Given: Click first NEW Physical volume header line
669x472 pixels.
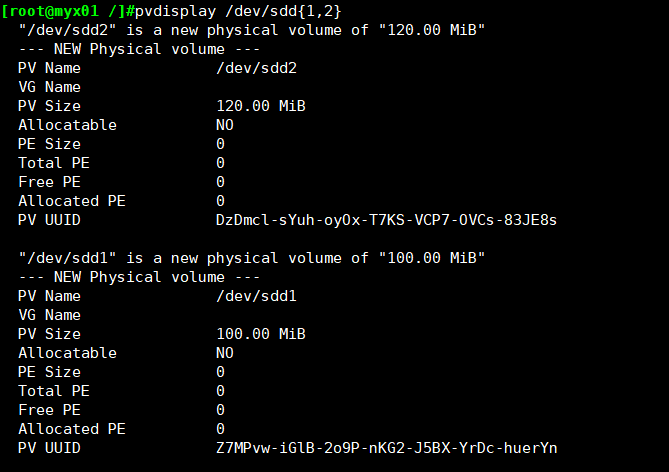Looking at the screenshot, I should pyautogui.click(x=139, y=49).
